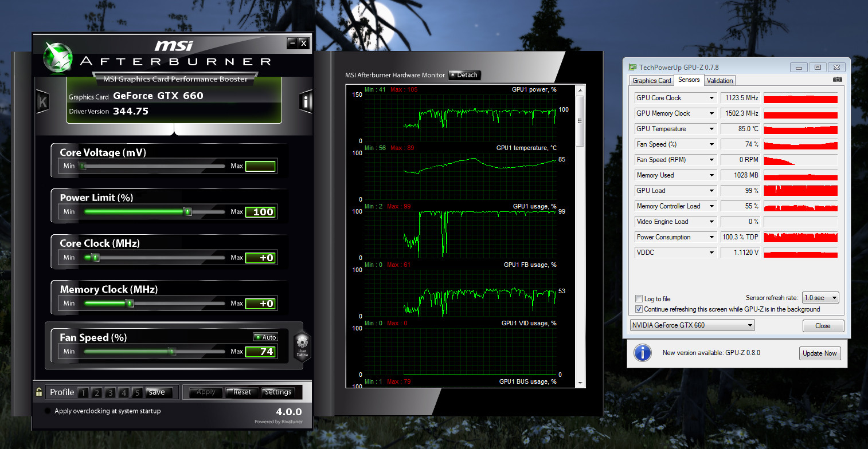Click the Hardware Monitor scroll down arrow

[580, 383]
